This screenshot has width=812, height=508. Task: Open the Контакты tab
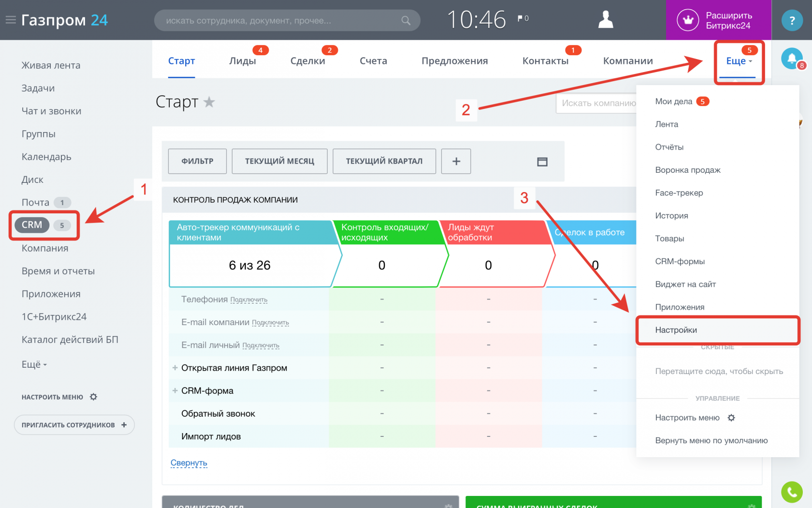pos(545,61)
